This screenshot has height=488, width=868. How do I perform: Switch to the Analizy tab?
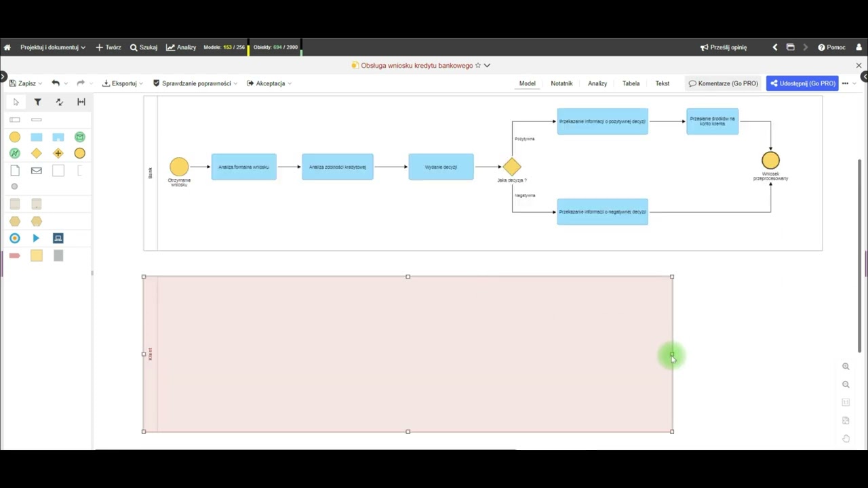click(x=597, y=83)
